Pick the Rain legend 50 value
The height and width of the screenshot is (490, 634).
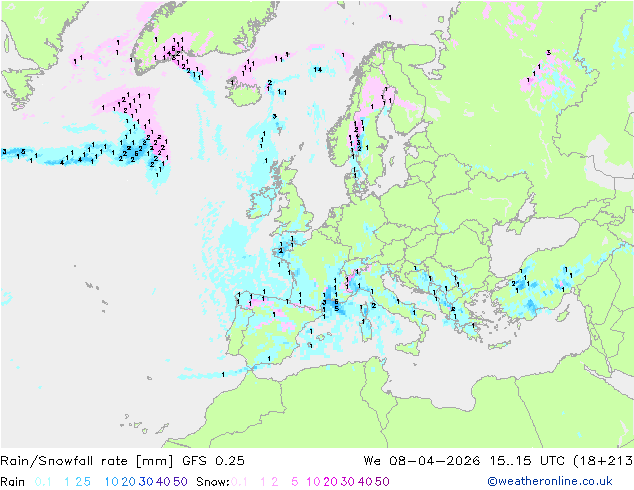pyautogui.click(x=180, y=482)
